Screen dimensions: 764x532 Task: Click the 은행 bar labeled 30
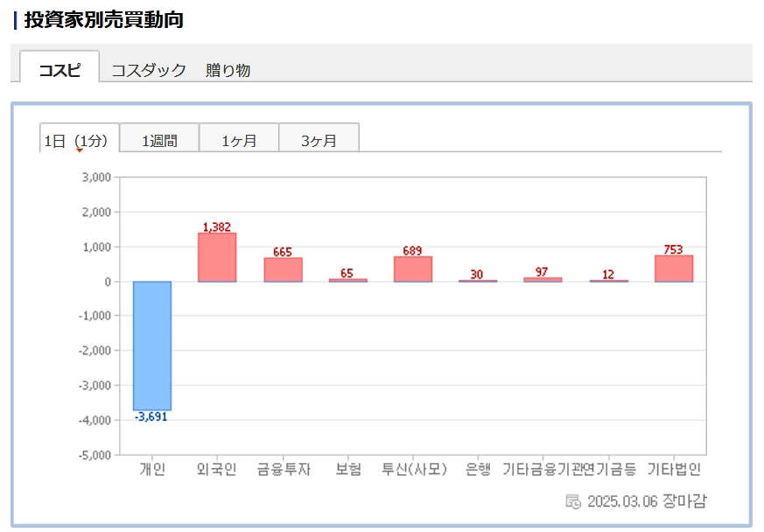[x=477, y=281]
